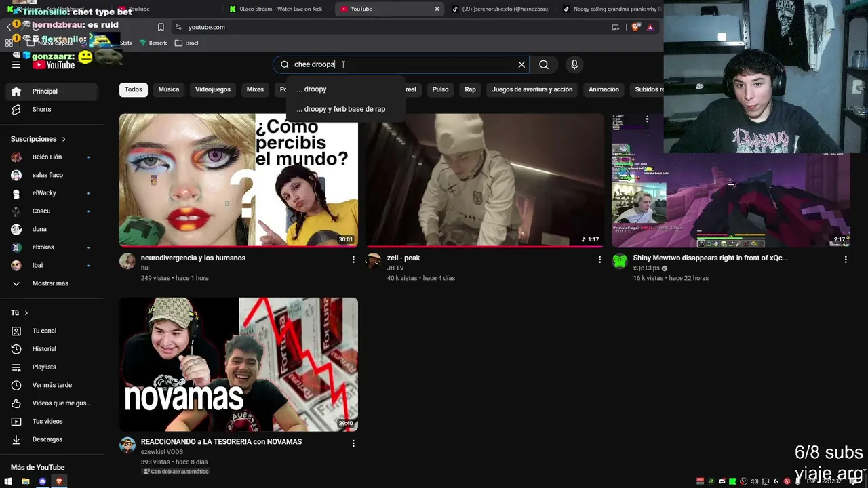Open hui channel avatar

(127, 262)
